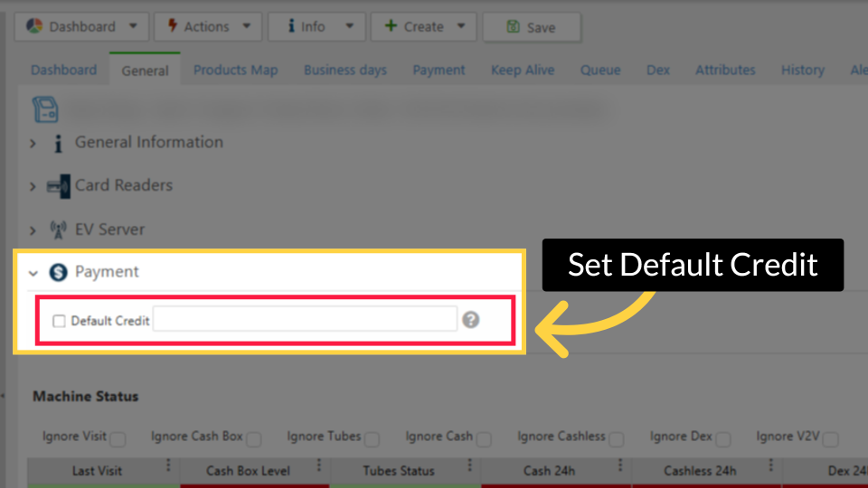Enable the Default Credit checkbox
Image resolution: width=868 pixels, height=488 pixels.
59,321
